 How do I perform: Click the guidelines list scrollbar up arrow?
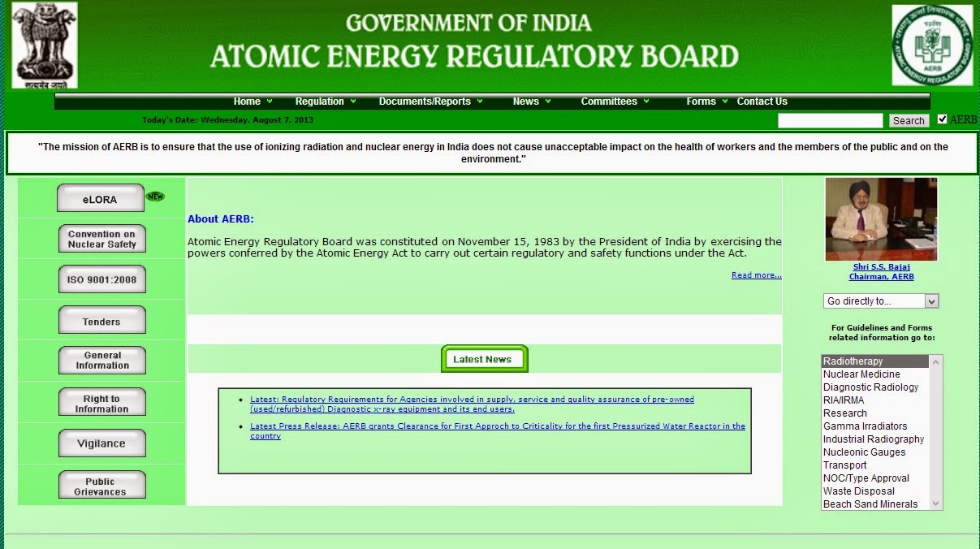[936, 361]
